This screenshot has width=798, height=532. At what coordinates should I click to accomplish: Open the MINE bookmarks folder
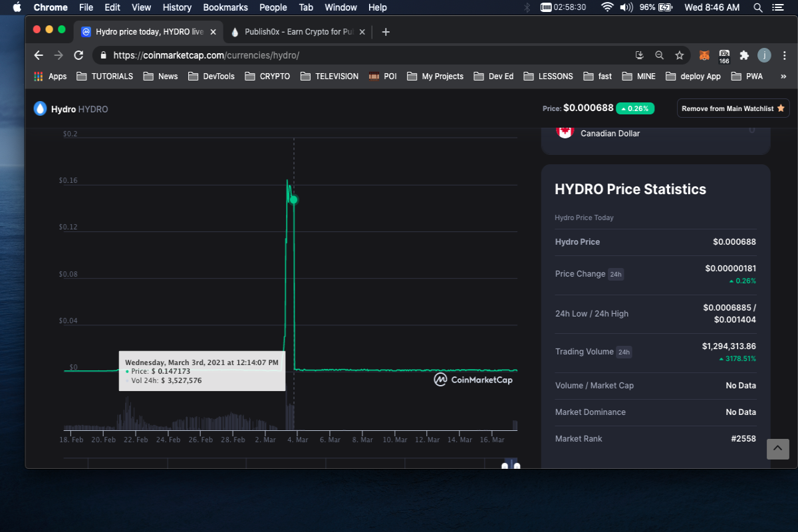click(x=639, y=76)
